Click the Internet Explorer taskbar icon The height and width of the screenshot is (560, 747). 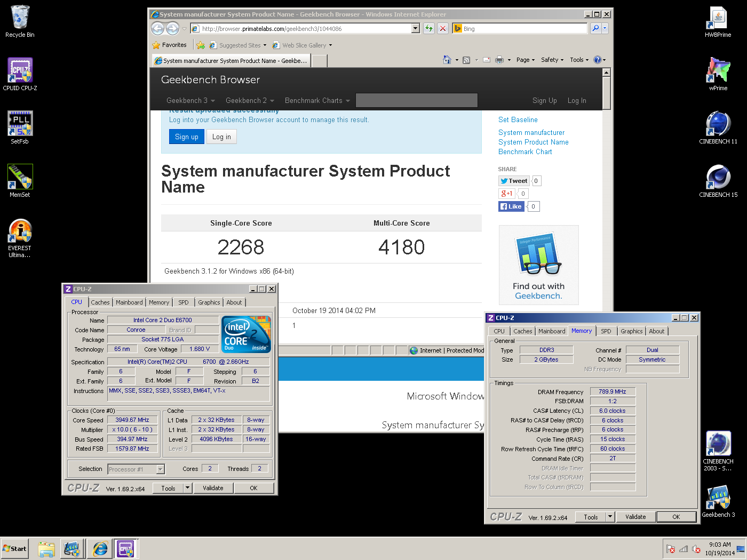[x=100, y=548]
